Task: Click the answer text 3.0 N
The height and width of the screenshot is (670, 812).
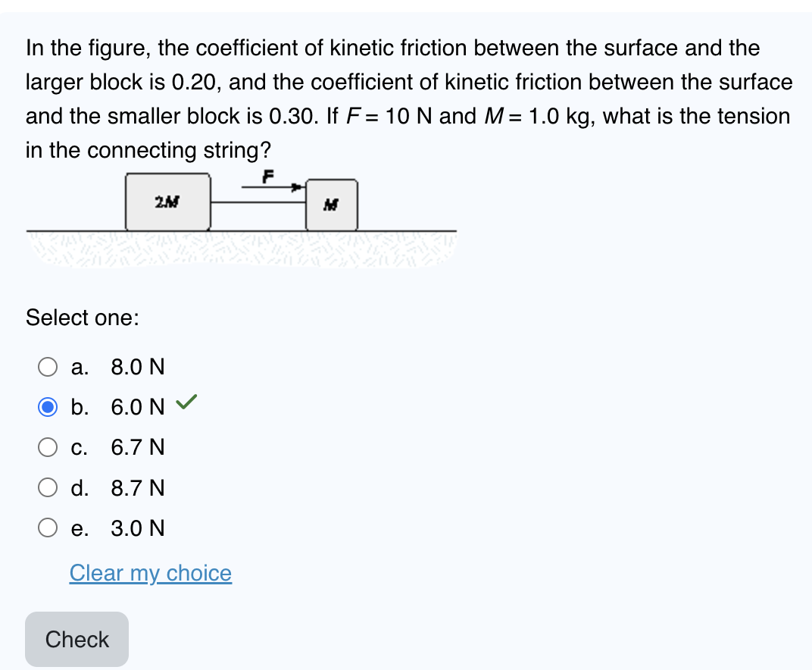Action: coord(136,528)
